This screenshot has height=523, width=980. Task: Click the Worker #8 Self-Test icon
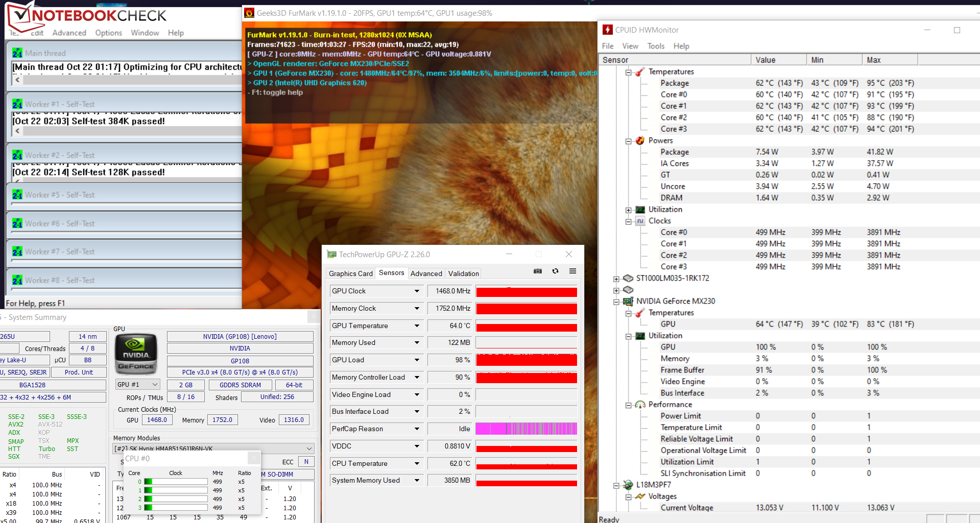click(17, 280)
